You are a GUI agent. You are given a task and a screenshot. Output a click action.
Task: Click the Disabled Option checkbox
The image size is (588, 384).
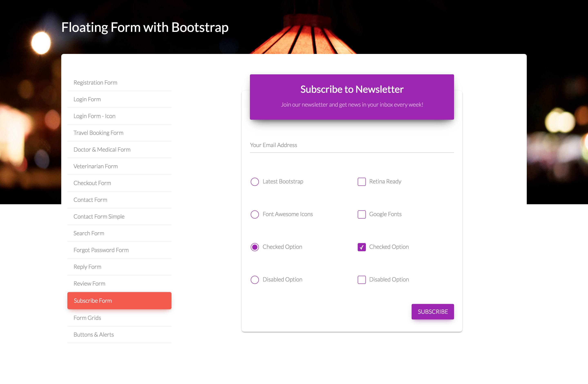[x=361, y=279]
